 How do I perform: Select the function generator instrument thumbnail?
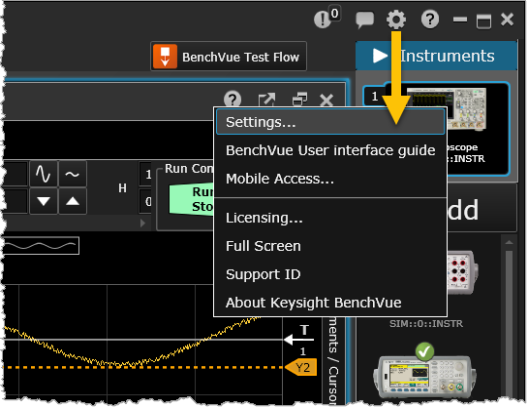coord(425,376)
